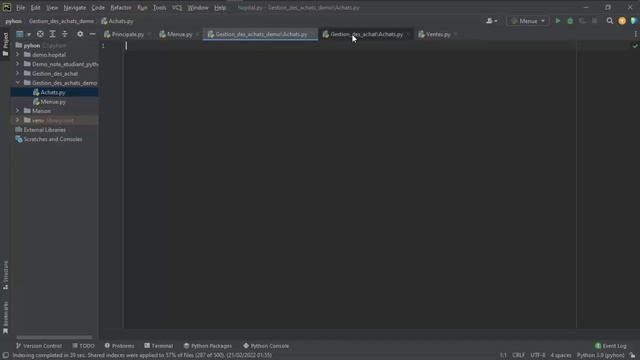Click Collapse All in Project panel
The image size is (640, 360).
tap(64, 34)
